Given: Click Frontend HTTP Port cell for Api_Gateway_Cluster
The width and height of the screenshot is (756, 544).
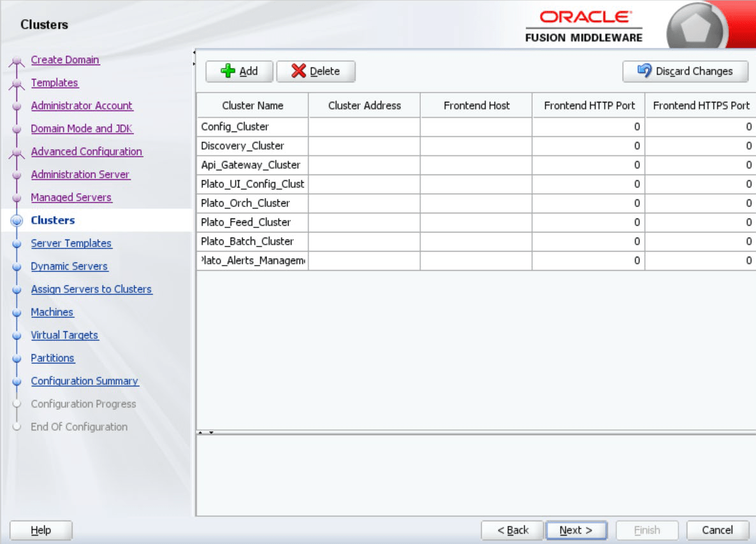Looking at the screenshot, I should (x=589, y=165).
